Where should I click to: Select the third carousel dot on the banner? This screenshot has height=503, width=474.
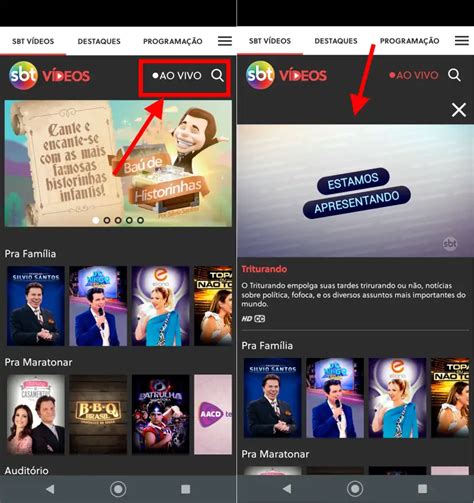pyautogui.click(x=118, y=220)
